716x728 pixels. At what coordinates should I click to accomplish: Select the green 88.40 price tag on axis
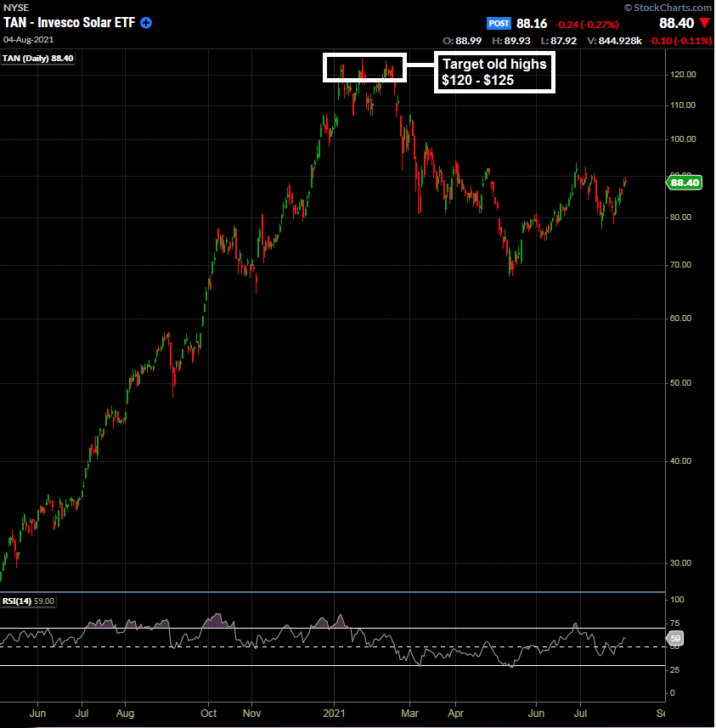(x=685, y=183)
